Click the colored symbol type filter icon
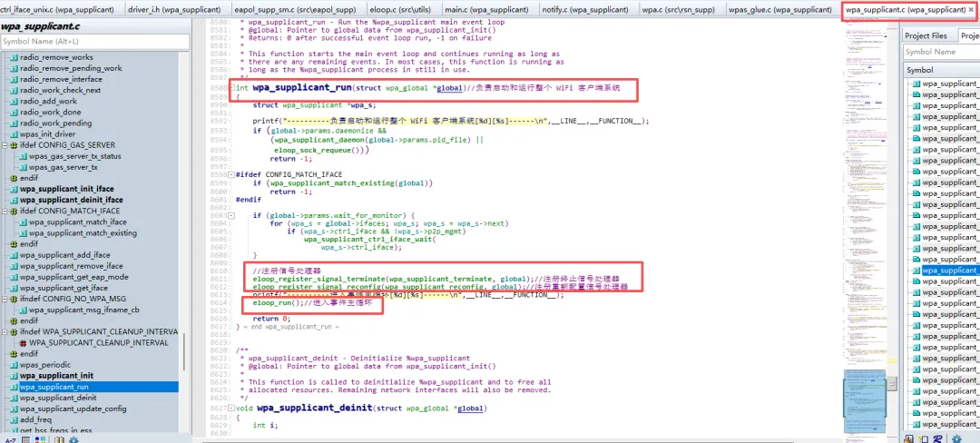Image resolution: width=980 pixels, height=443 pixels. tap(40, 440)
